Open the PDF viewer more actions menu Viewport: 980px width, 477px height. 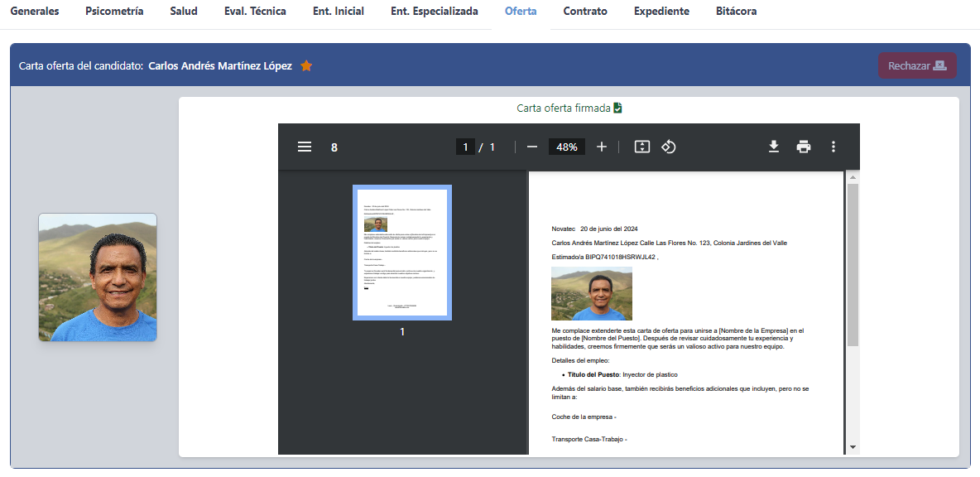(833, 147)
